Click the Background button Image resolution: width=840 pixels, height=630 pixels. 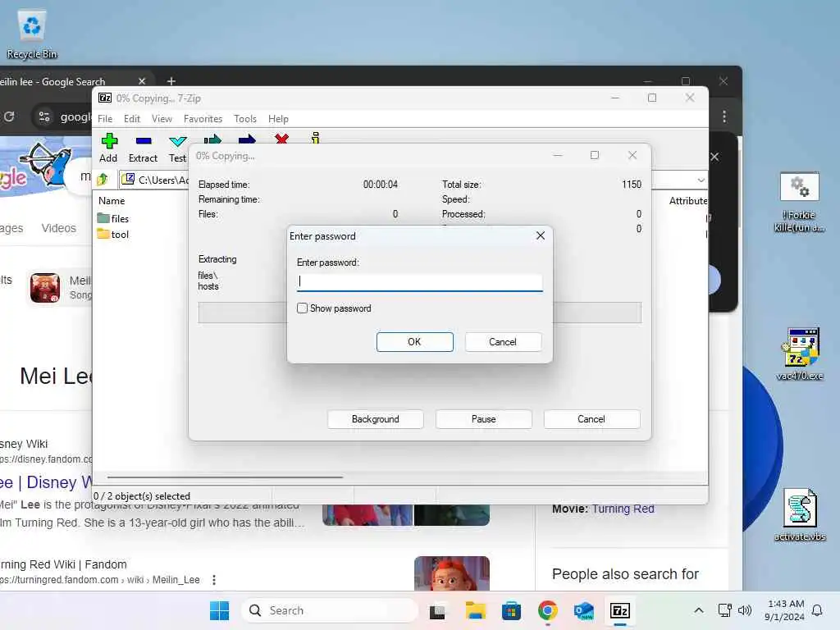(x=376, y=419)
